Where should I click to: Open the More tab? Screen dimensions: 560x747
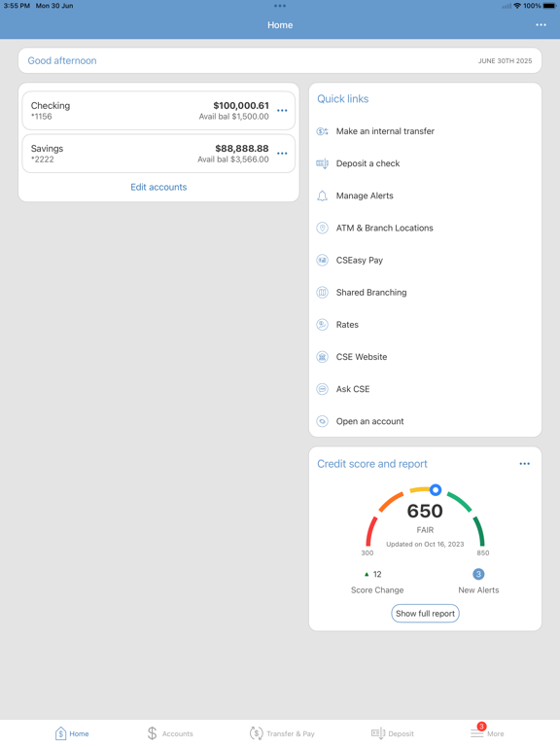(487, 732)
